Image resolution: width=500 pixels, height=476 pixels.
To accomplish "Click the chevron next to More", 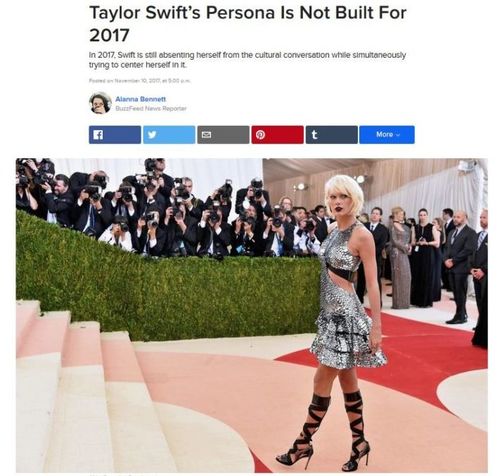I will (397, 135).
